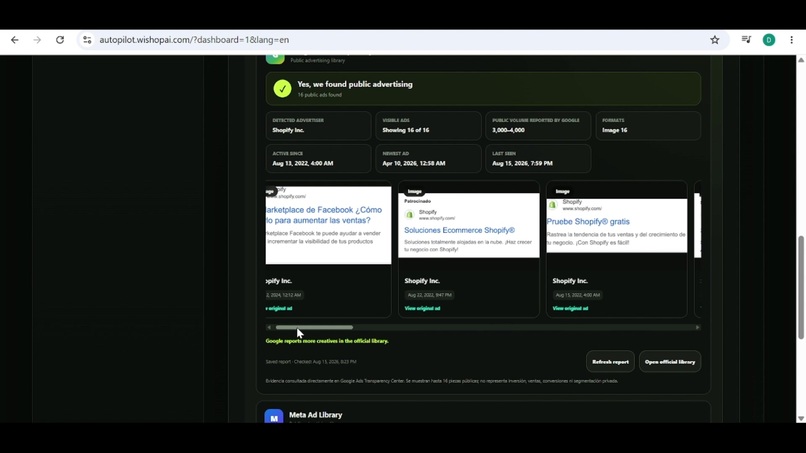Image resolution: width=806 pixels, height=453 pixels.
Task: Click the Google Ads Transparency Center disclaimer text
Action: coord(442,381)
